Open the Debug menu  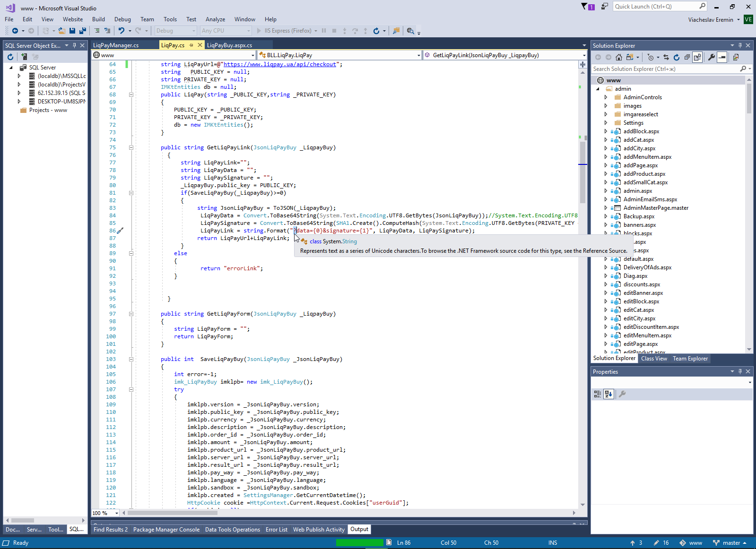[122, 19]
